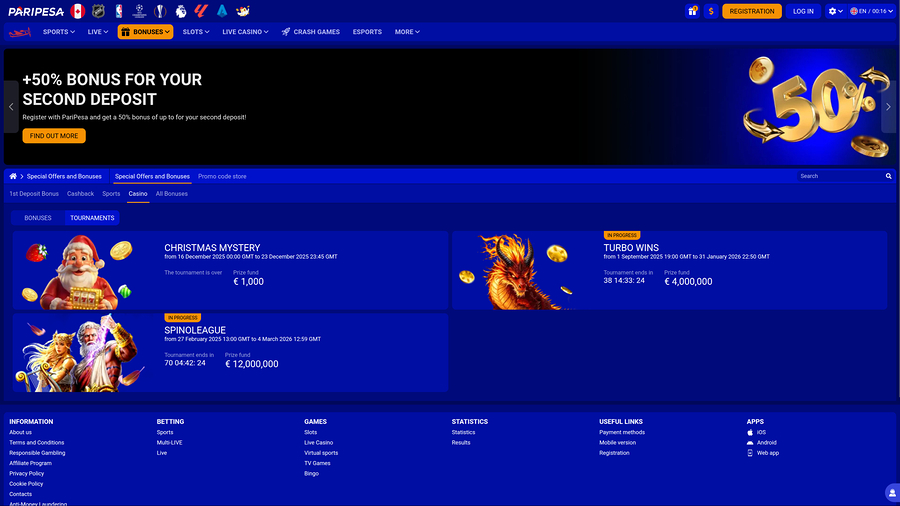Focus the bonuses Search field
The image size is (900, 506).
[841, 176]
